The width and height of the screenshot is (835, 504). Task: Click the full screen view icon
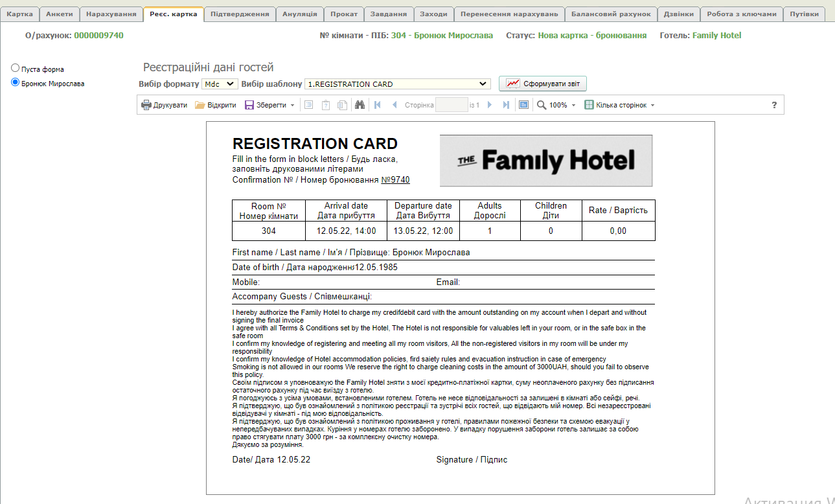(x=523, y=105)
